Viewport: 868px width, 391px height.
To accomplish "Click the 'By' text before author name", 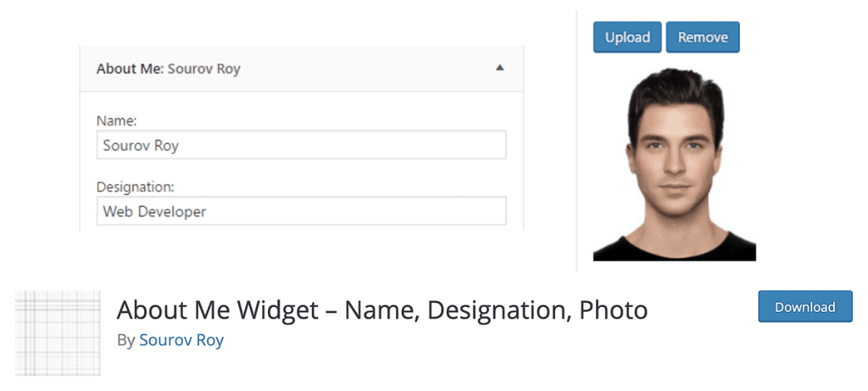I will tap(125, 340).
